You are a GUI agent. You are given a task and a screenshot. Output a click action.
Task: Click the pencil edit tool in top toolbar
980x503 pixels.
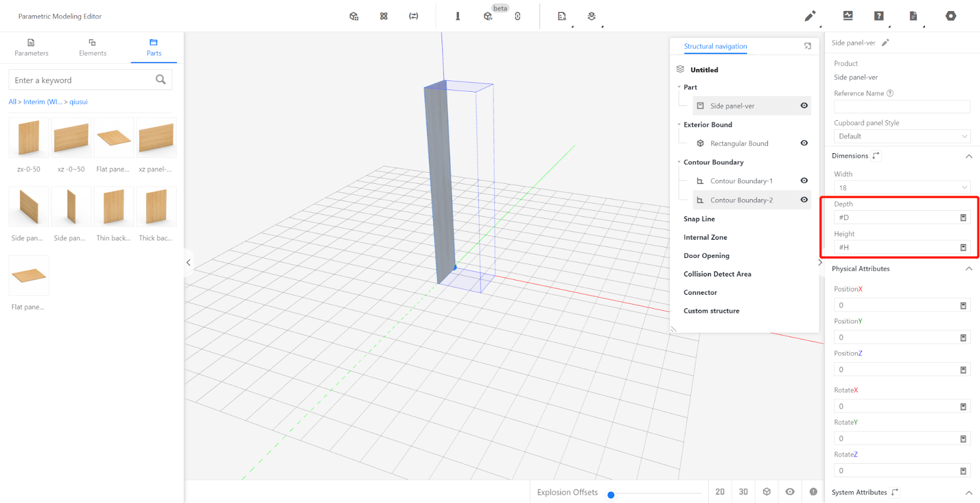coord(810,16)
